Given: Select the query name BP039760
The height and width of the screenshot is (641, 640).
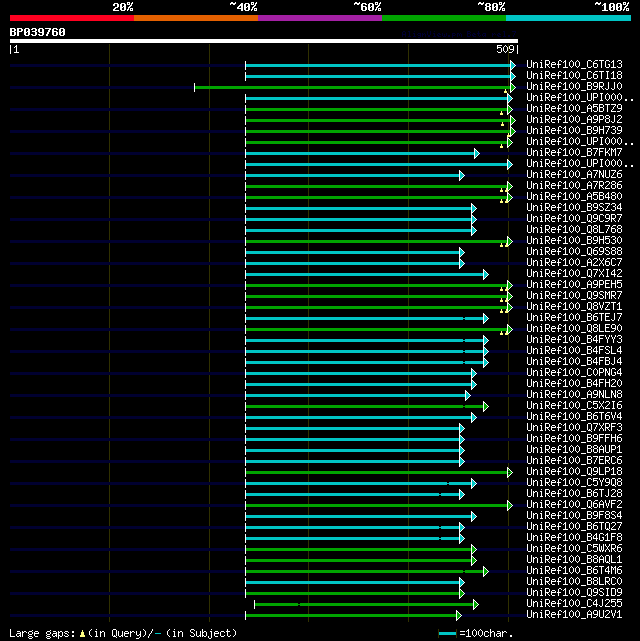Looking at the screenshot, I should click(x=38, y=32).
